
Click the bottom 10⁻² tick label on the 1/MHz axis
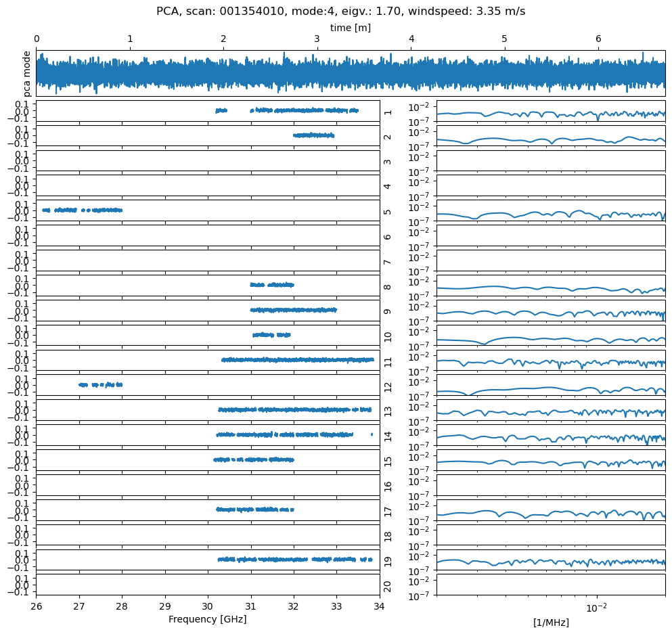[x=596, y=607]
